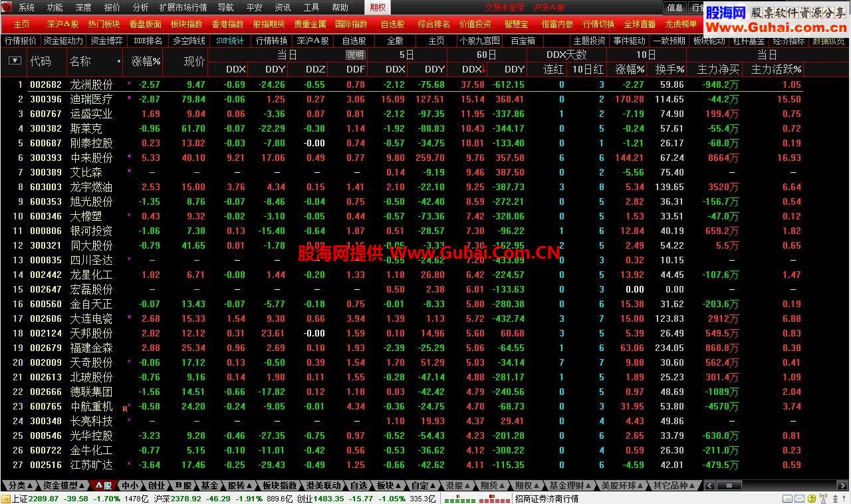Click the antenna signal icon in status bar
851x504 pixels.
[x=822, y=498]
